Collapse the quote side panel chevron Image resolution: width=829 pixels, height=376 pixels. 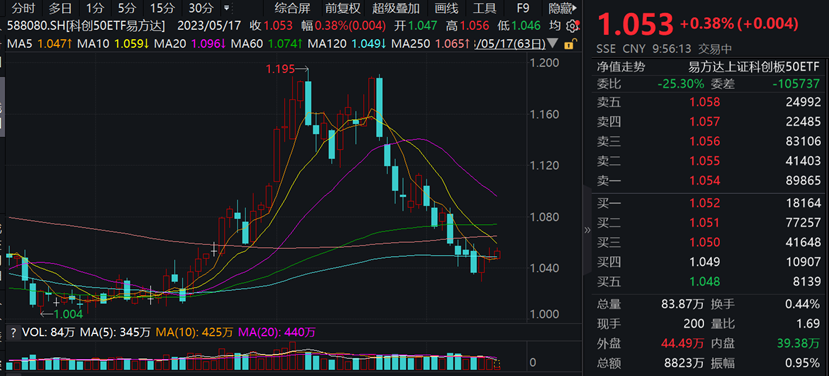[586, 230]
